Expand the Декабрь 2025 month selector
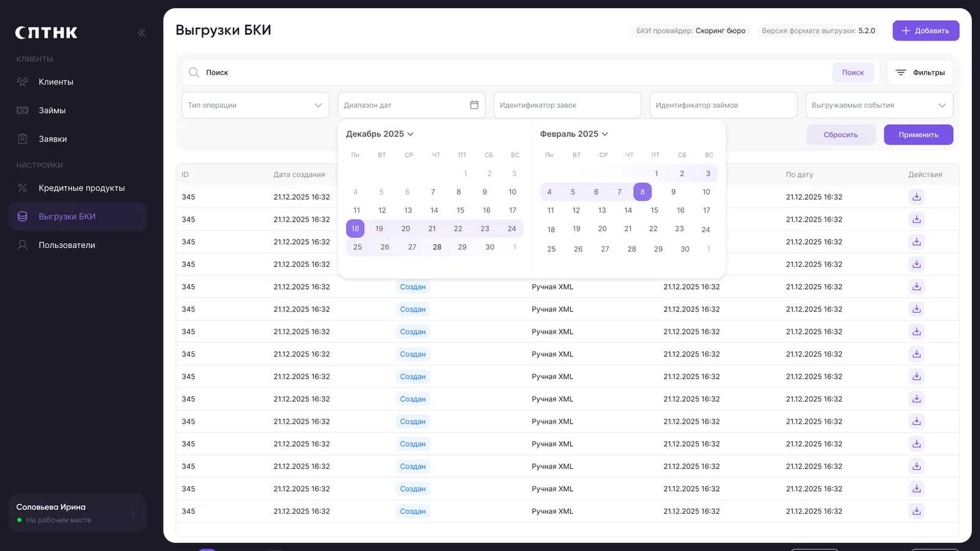This screenshot has width=980, height=551. 380,133
